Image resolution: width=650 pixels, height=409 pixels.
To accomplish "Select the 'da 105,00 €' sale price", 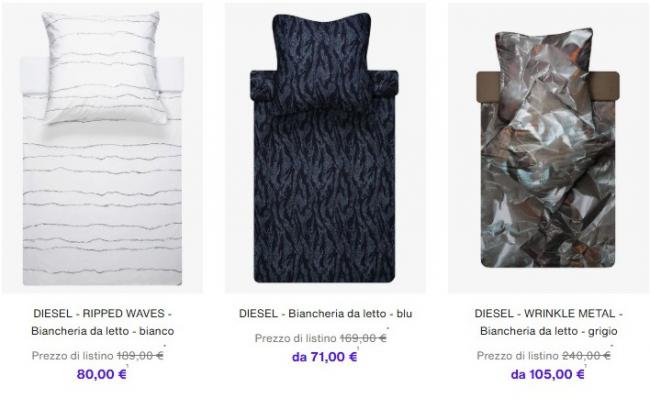I will click(548, 374).
